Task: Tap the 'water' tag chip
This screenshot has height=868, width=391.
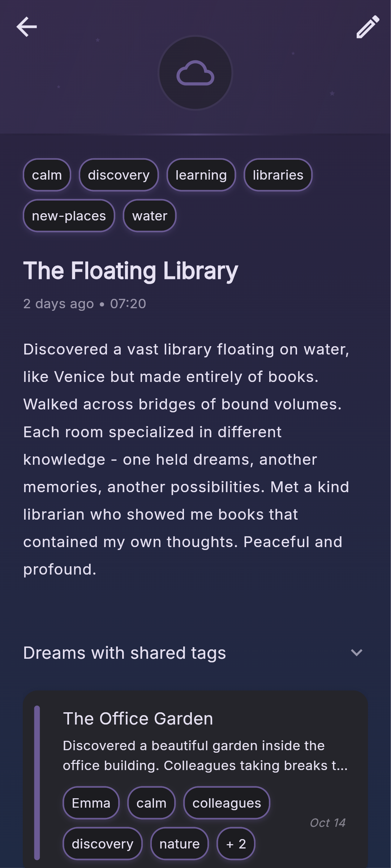Action: (x=150, y=216)
